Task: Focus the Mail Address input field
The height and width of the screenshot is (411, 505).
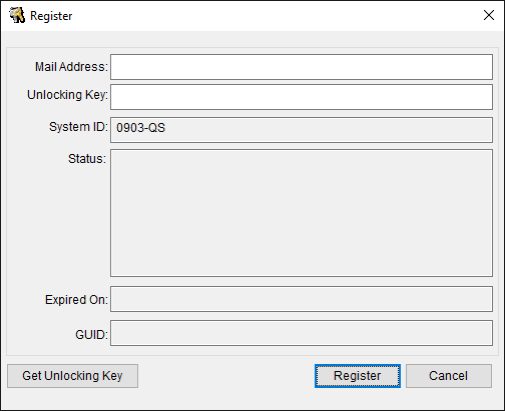Action: pos(301,67)
